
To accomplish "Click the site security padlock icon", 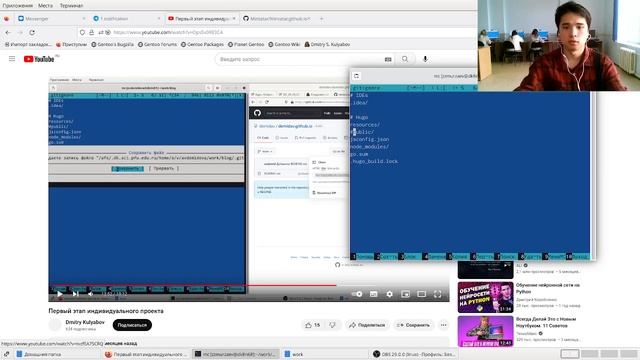I will (x=91, y=32).
